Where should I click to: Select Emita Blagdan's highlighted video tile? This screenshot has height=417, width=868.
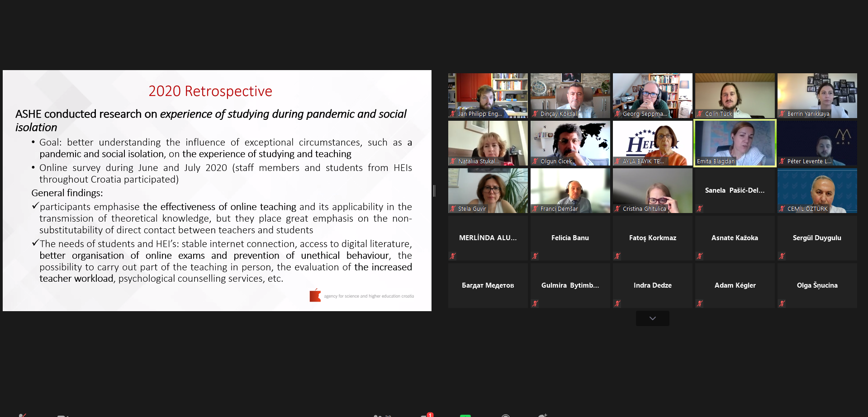coord(735,143)
